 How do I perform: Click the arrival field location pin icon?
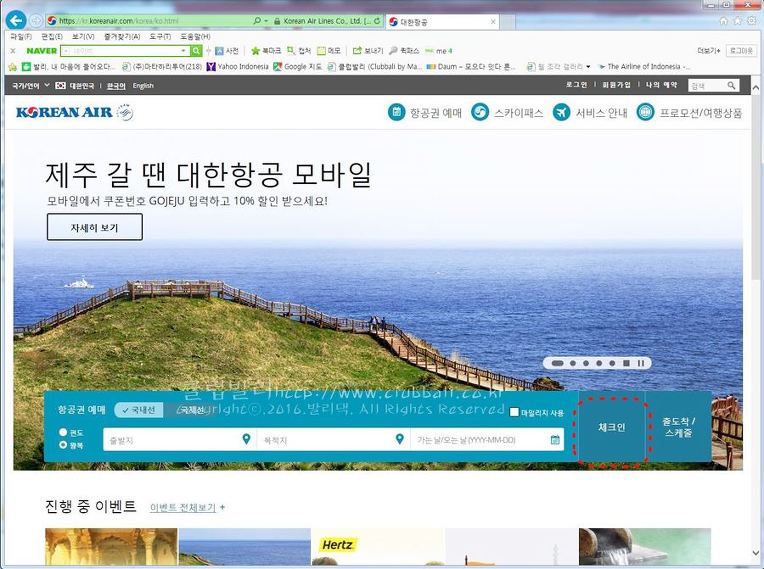400,439
